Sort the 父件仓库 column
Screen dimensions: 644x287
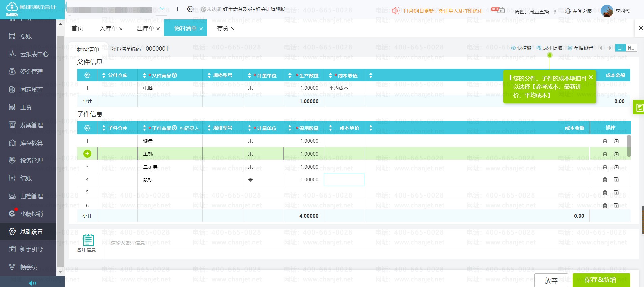click(x=104, y=75)
